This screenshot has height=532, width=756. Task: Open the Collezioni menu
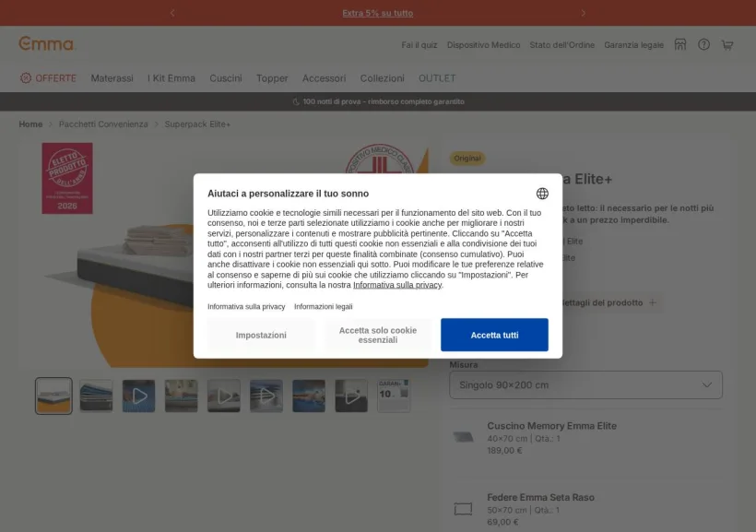click(x=382, y=78)
